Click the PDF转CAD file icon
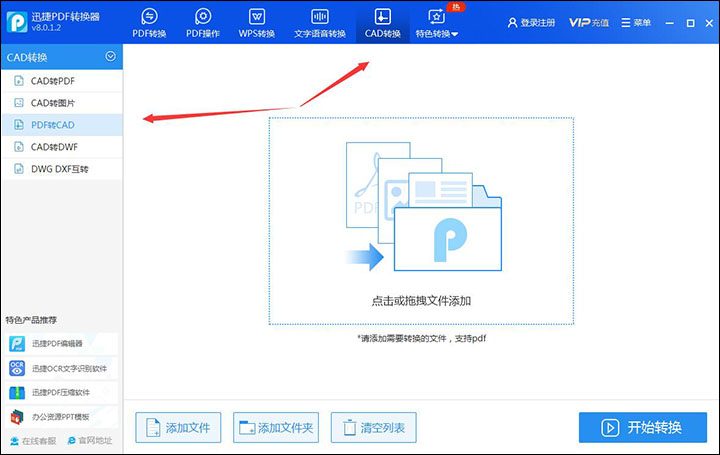This screenshot has height=455, width=720. [x=19, y=125]
